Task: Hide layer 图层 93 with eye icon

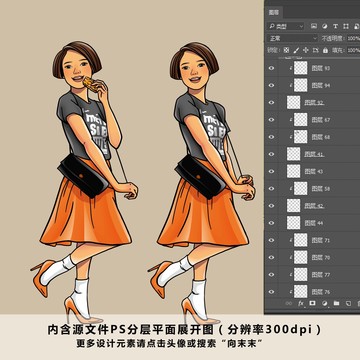Action: (271, 68)
